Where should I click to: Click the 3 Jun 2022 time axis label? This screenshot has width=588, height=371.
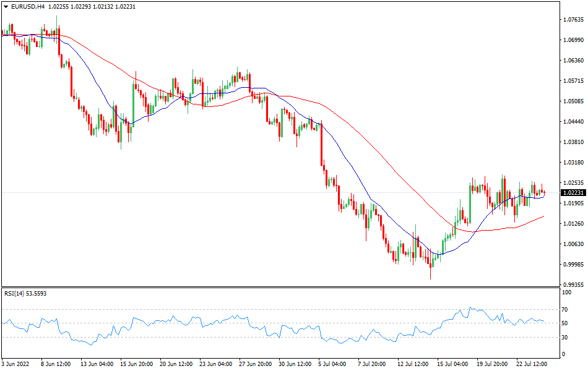click(14, 365)
